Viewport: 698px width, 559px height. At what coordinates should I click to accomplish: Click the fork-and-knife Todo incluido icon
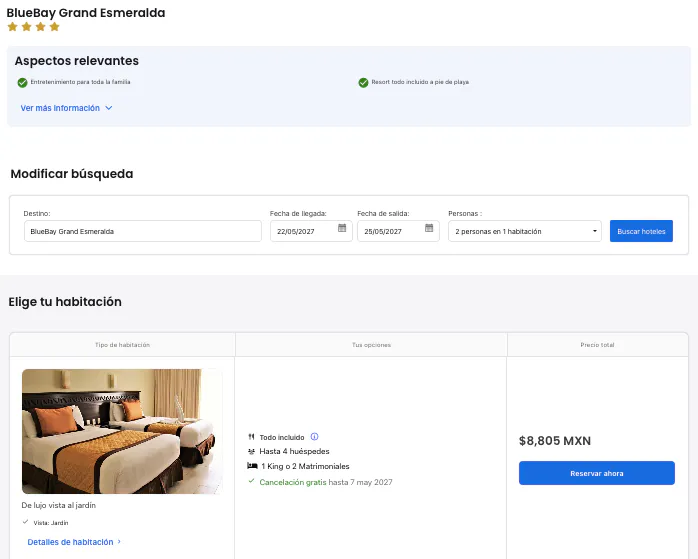pyautogui.click(x=251, y=437)
